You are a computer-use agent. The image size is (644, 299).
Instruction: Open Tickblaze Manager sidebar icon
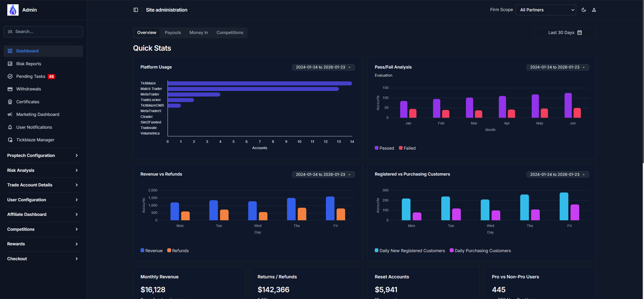tap(10, 140)
